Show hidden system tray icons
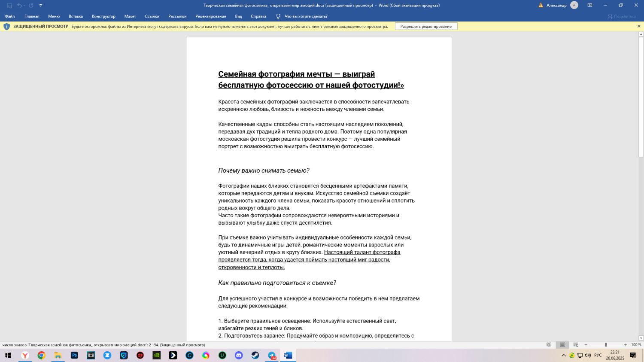 pyautogui.click(x=564, y=356)
